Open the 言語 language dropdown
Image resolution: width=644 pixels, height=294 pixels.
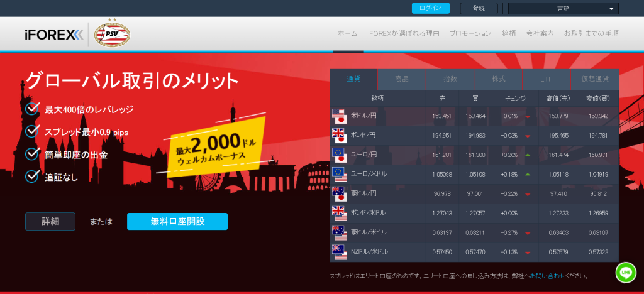(x=563, y=9)
